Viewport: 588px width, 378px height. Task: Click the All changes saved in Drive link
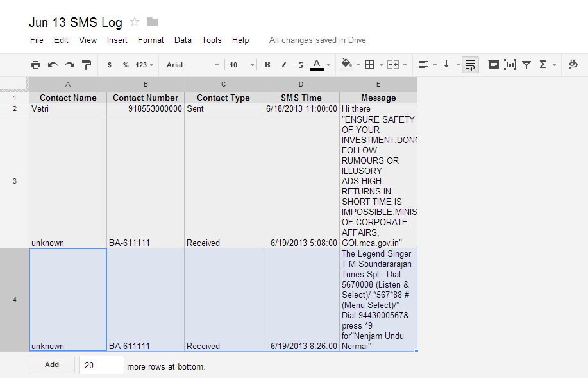tap(317, 40)
